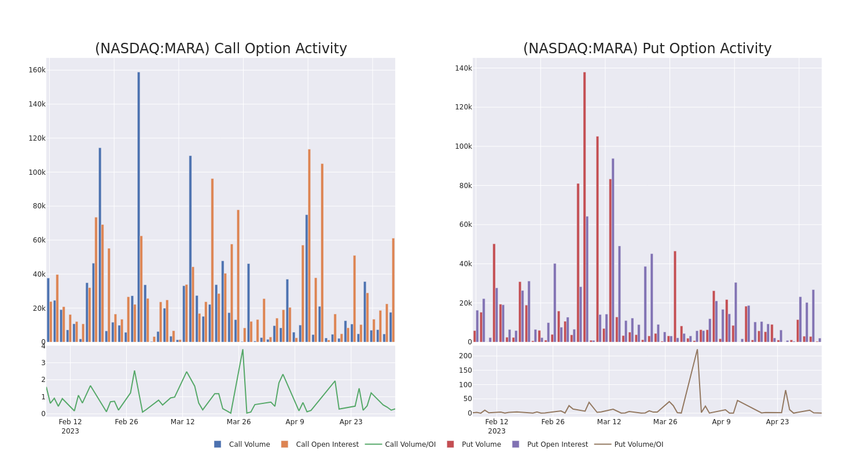Click the Call Open Interest orange legend swatch
The image size is (868, 463).
(x=285, y=444)
